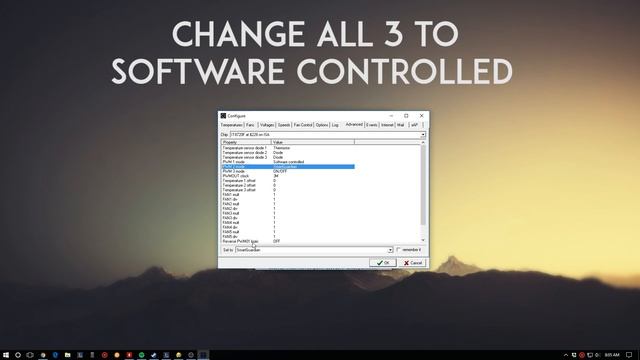The image size is (640, 360).
Task: Select the 'Temperature sensor diode 2' row
Action: 288,152
